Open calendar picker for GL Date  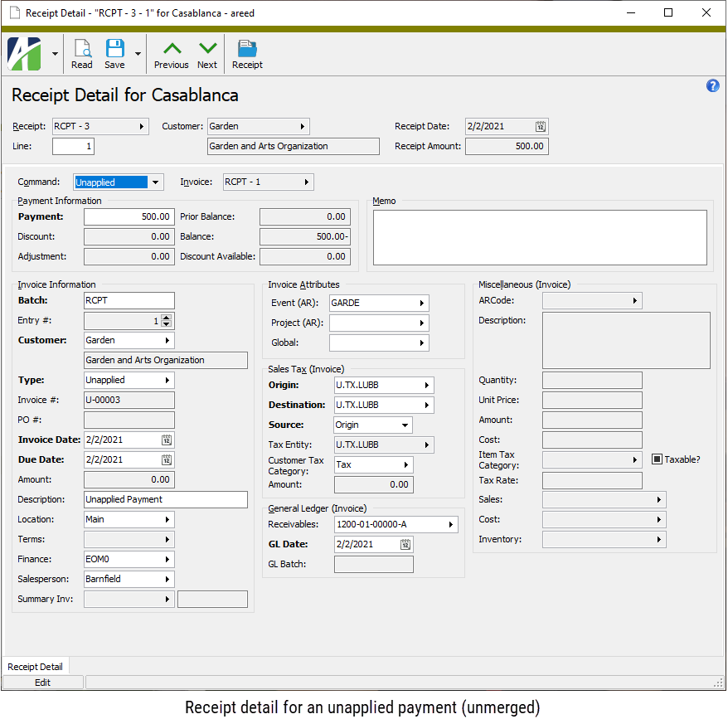click(x=405, y=545)
